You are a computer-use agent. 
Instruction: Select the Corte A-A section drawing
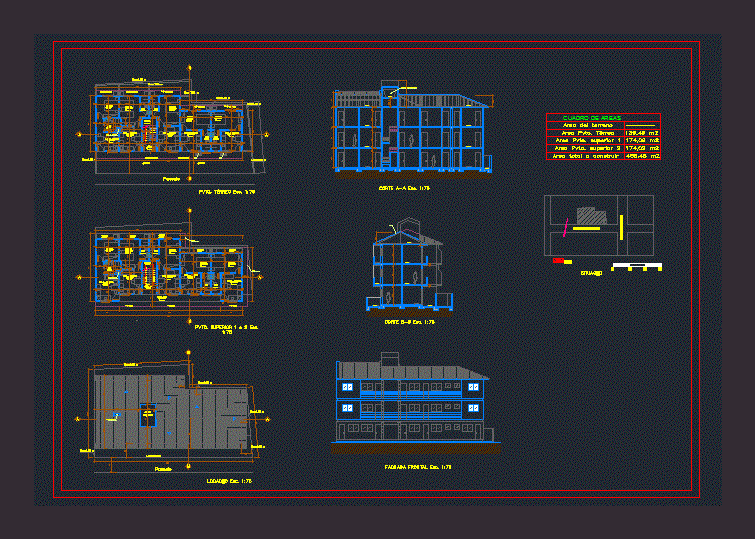410,132
